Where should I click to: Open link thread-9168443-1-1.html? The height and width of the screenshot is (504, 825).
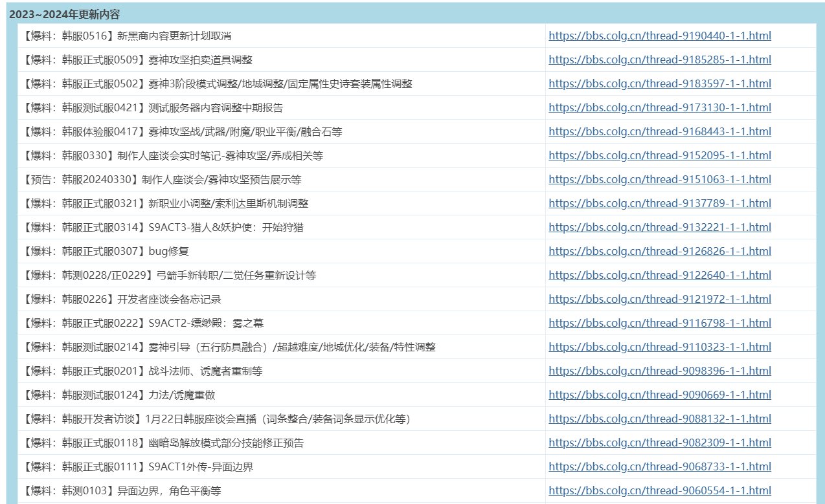point(660,132)
